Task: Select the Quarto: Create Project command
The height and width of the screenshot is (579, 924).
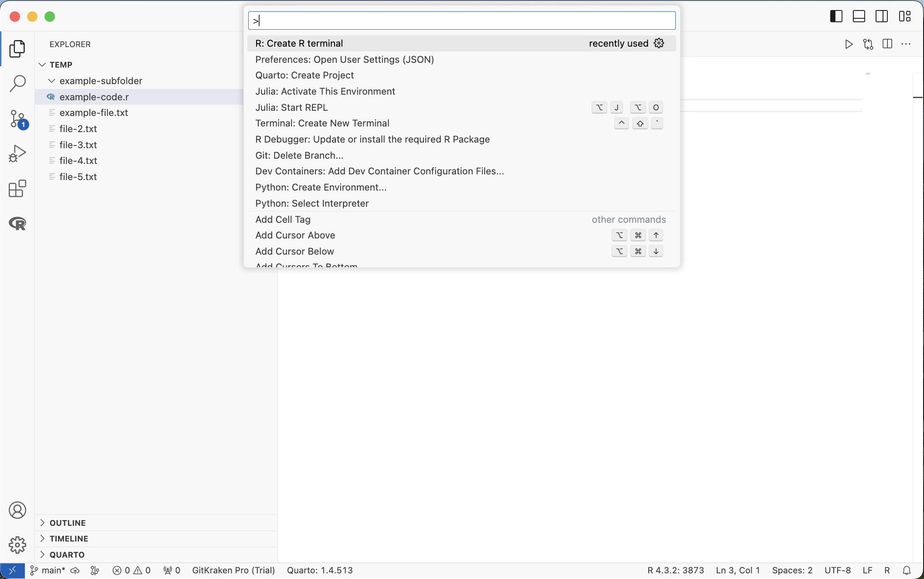Action: pyautogui.click(x=305, y=75)
